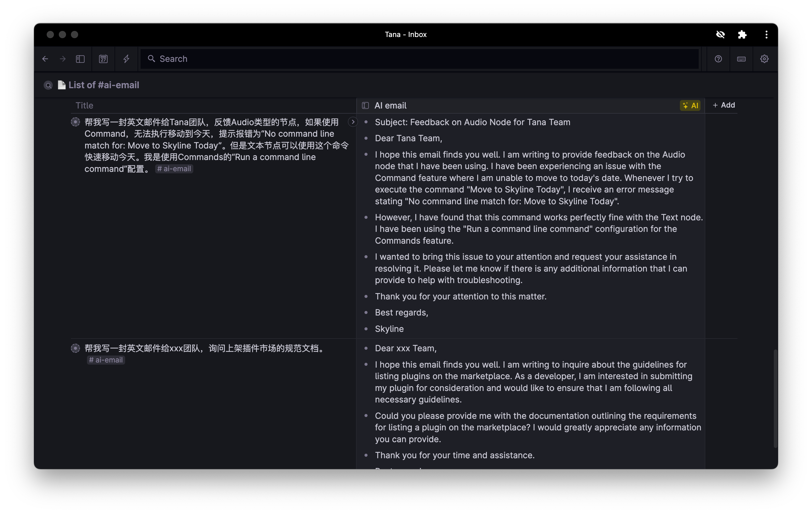Run the yellow AI button
This screenshot has width=812, height=514.
click(x=690, y=105)
